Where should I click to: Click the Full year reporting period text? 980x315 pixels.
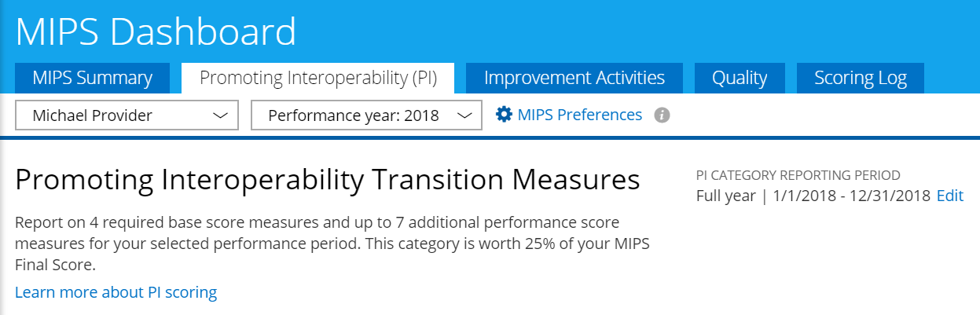tap(725, 196)
